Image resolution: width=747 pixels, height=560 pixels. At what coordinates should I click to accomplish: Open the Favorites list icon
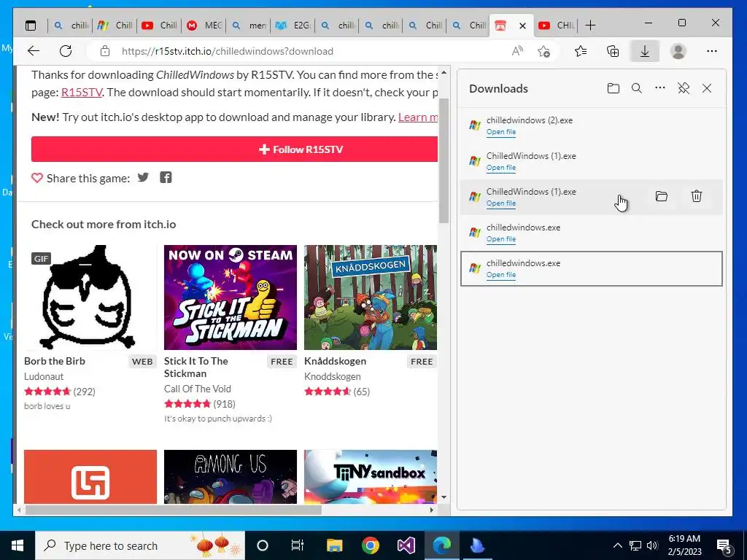point(580,51)
